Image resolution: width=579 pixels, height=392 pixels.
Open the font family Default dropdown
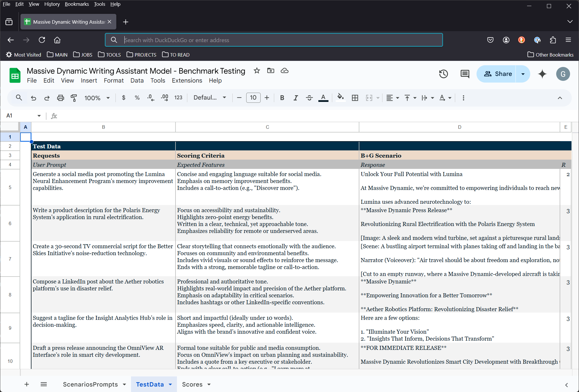210,98
